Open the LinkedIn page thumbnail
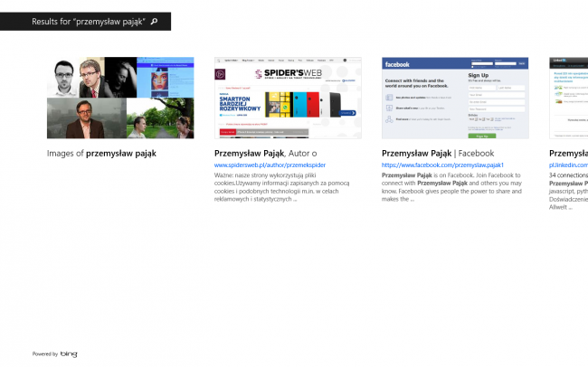The height and width of the screenshot is (367, 588). [568, 98]
